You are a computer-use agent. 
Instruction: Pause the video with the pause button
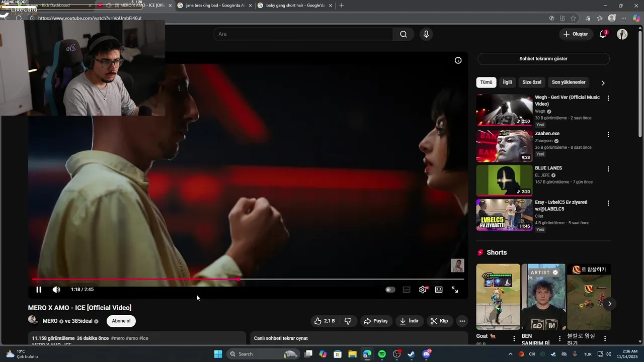(39, 290)
